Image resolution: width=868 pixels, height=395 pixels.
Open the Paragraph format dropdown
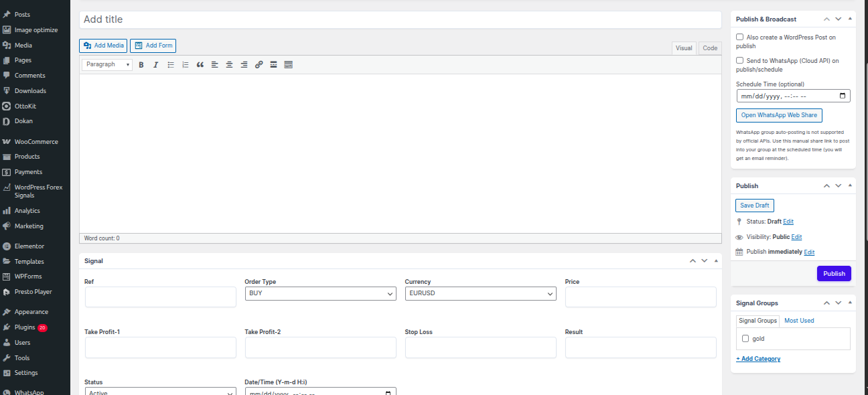(106, 65)
